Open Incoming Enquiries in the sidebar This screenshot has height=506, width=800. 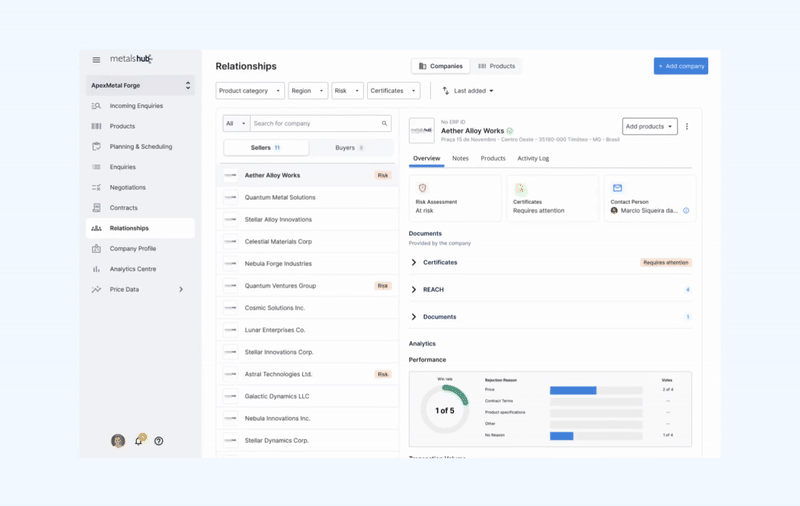pos(140,106)
